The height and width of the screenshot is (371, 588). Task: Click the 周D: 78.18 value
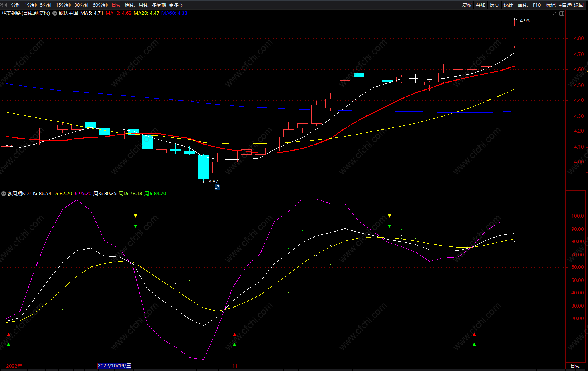point(131,194)
